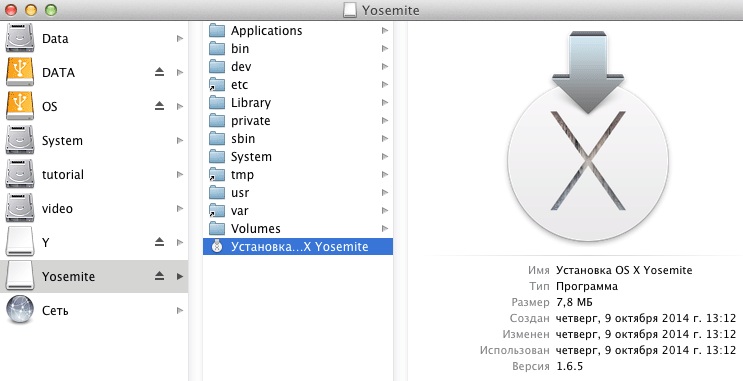Screen dimensions: 743x381
Task: Select the uppercase DATA volume name
Action: point(58,73)
